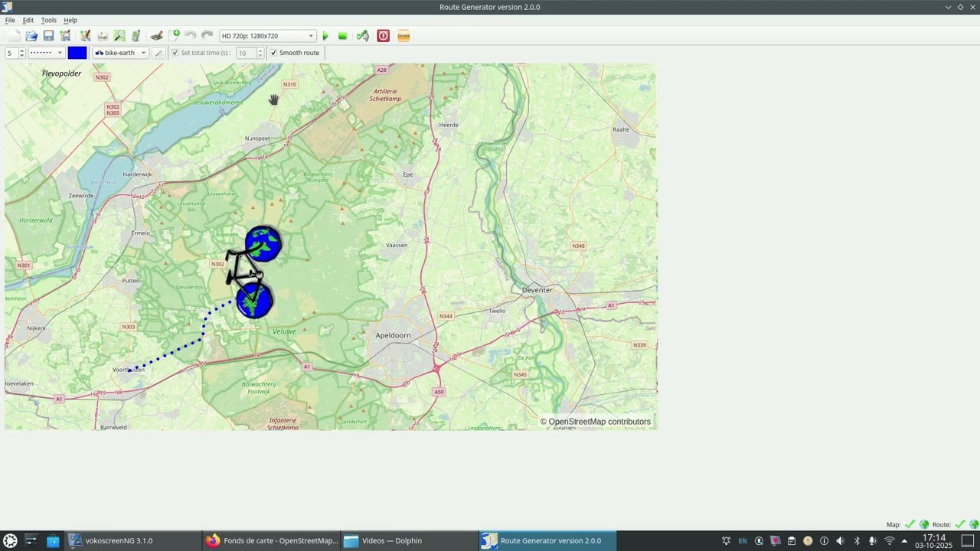980x551 pixels.
Task: Start a new route with green plus icon
Action: pos(174,36)
